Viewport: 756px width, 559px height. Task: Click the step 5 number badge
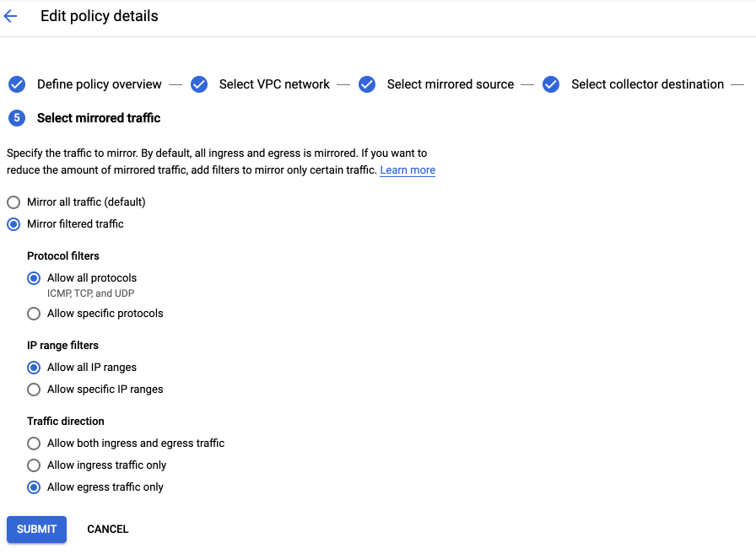coord(17,118)
